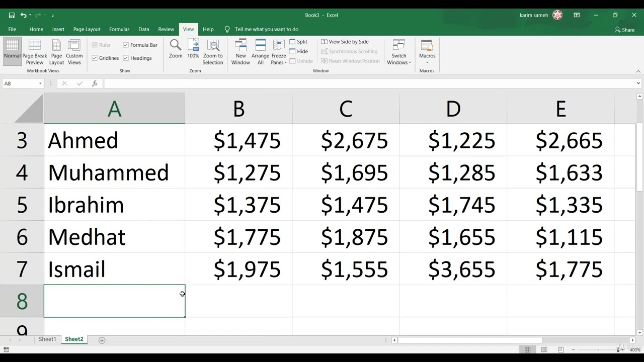
Task: Open a New Window
Action: [240, 52]
